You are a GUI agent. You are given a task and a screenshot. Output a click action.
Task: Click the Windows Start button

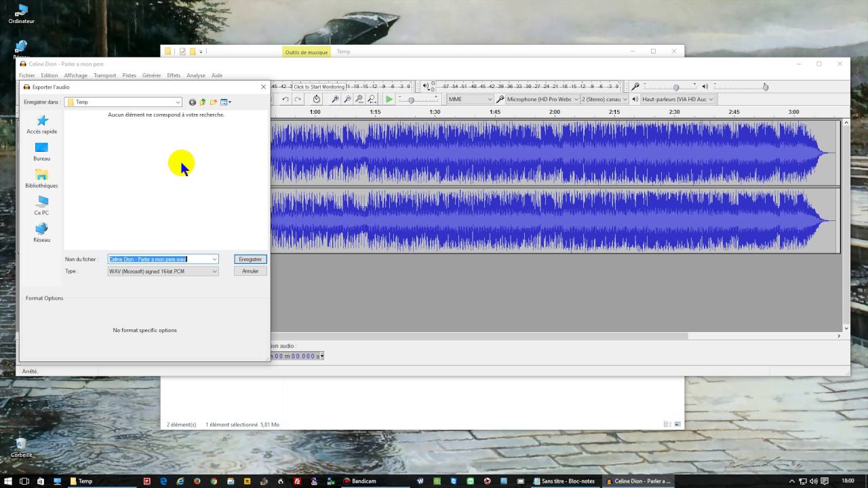tap(7, 481)
